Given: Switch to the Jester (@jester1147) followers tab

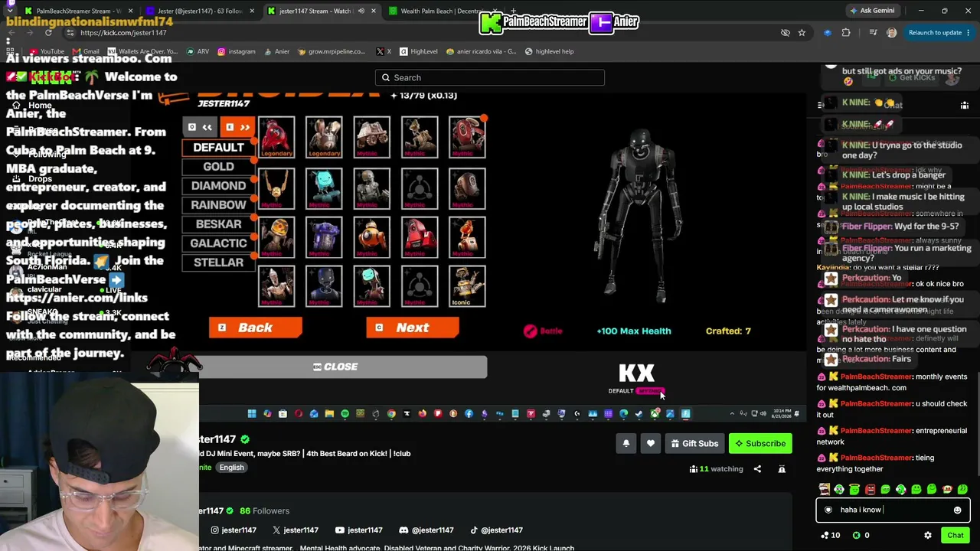Looking at the screenshot, I should pyautogui.click(x=201, y=11).
